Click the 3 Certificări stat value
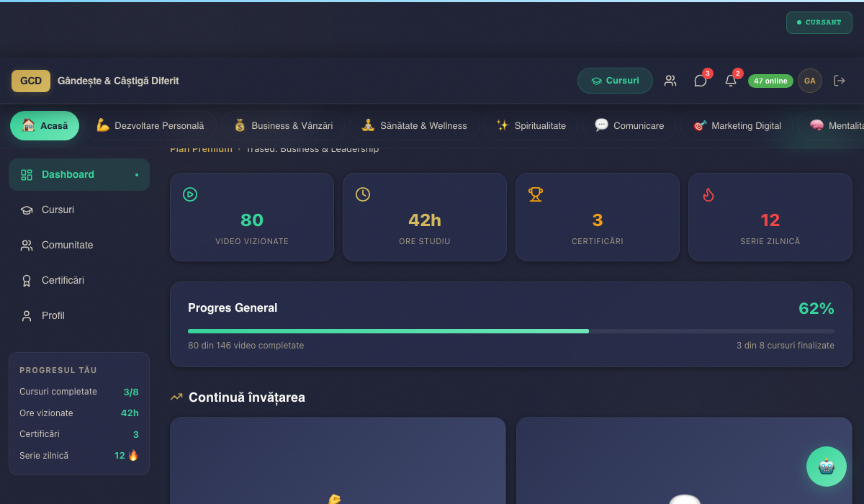 [x=598, y=220]
